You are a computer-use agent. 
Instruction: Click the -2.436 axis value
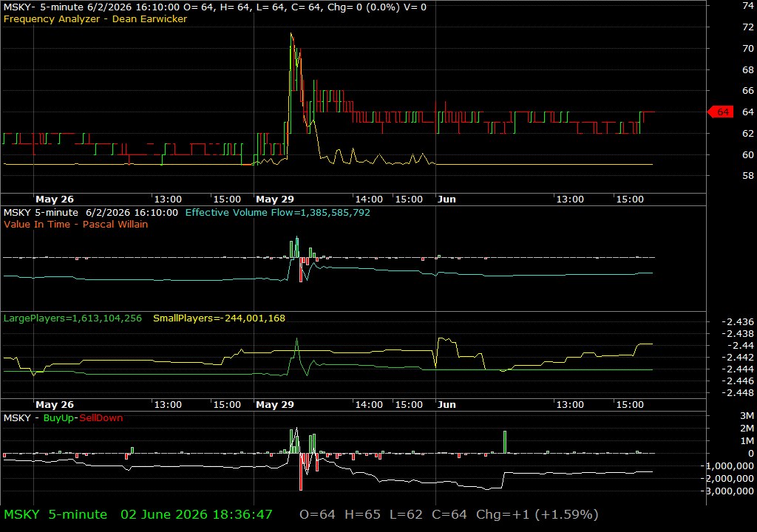click(738, 322)
